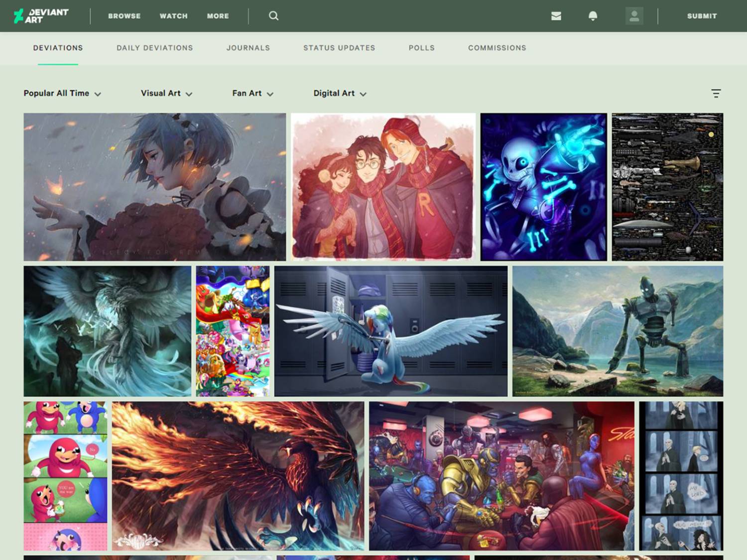Click the Submit button

[x=702, y=16]
